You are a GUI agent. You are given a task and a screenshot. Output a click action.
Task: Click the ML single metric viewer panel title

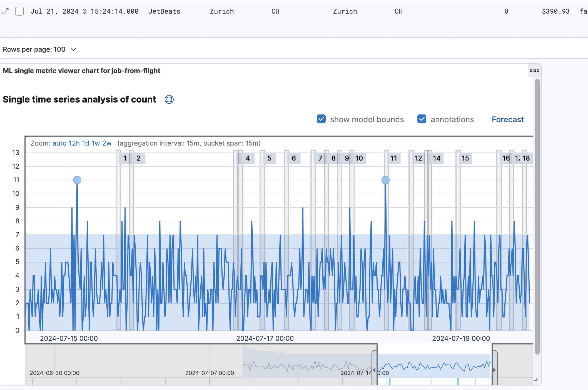tap(81, 71)
